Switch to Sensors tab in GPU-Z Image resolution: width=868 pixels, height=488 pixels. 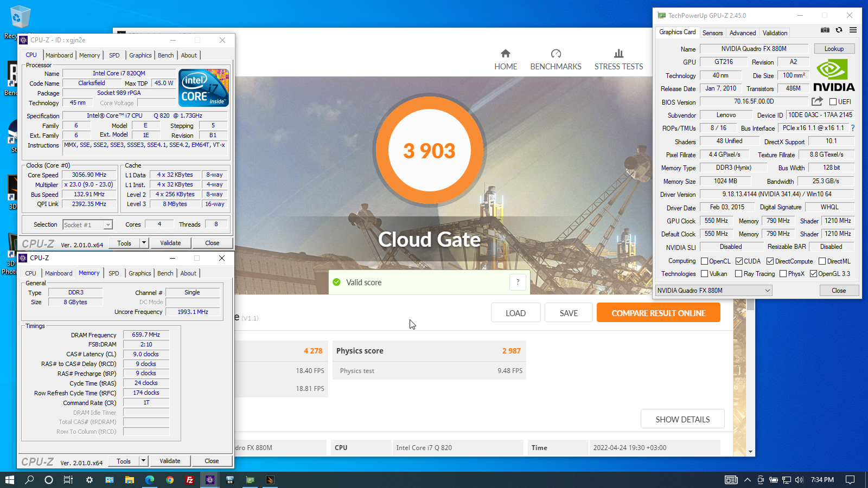coord(712,33)
